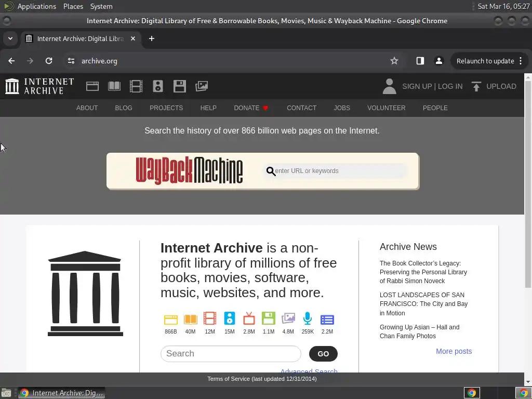The width and height of the screenshot is (532, 399).
Task: Click the Wayback Machine logo
Action: click(189, 170)
